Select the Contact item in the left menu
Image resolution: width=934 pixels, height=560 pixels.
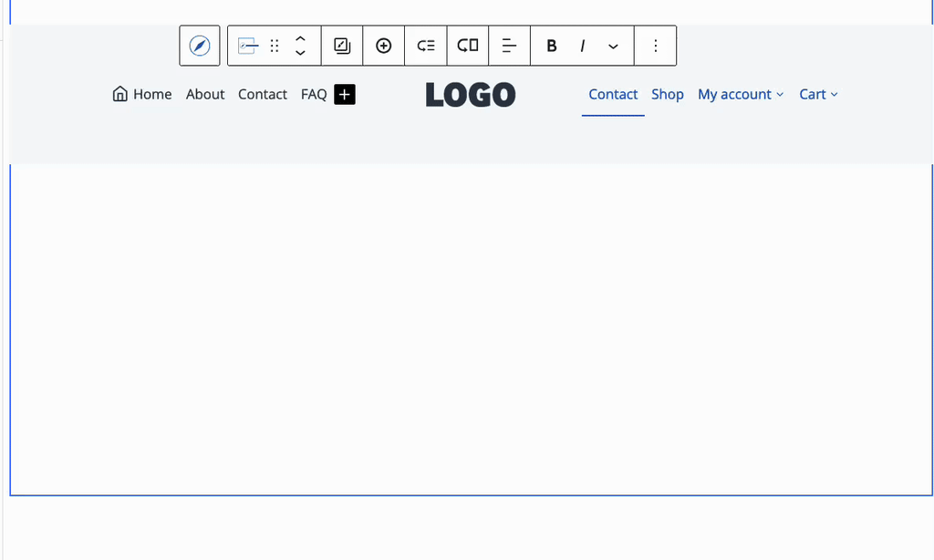point(263,94)
